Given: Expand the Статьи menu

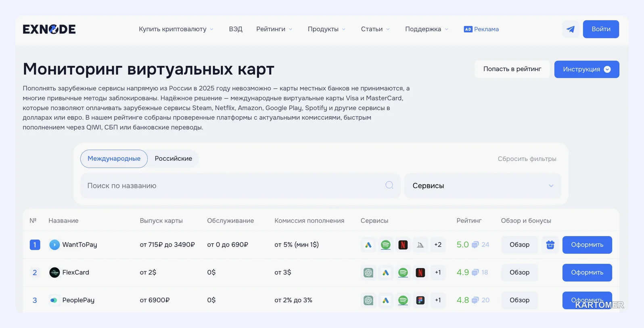Looking at the screenshot, I should pos(375,29).
